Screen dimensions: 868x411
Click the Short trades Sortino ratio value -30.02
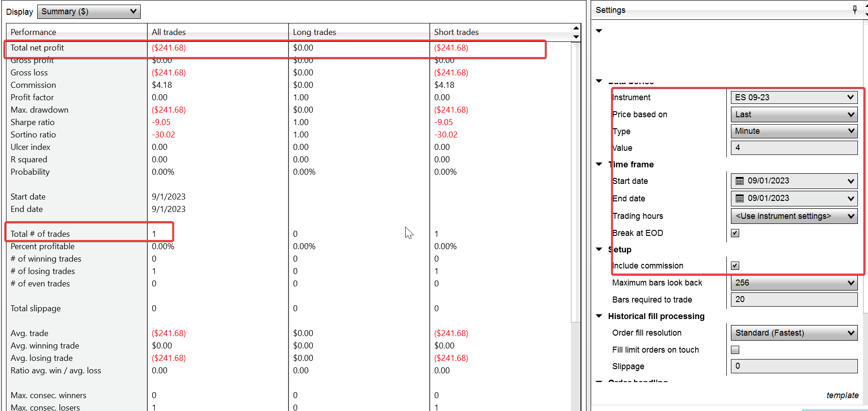(x=446, y=135)
